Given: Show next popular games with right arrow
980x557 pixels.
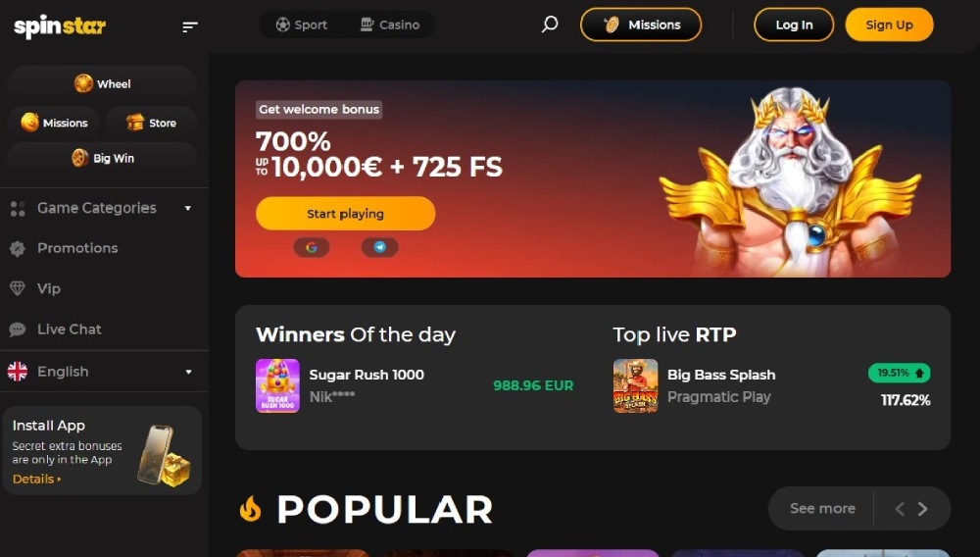Looking at the screenshot, I should coord(922,509).
